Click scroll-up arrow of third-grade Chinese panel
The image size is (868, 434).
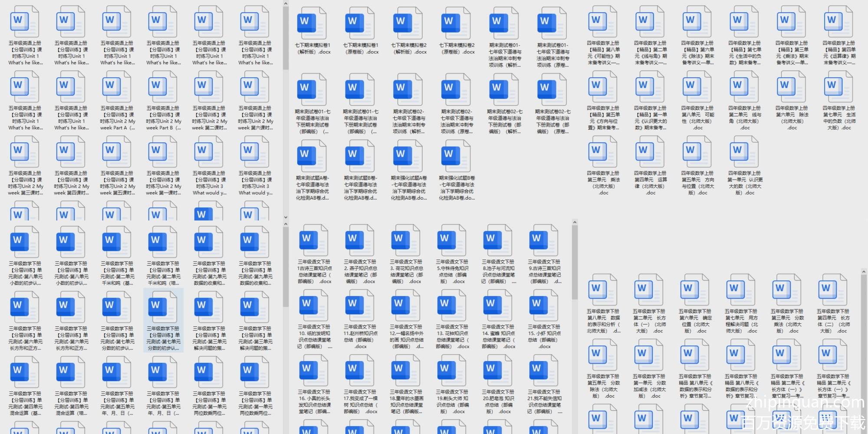575,223
